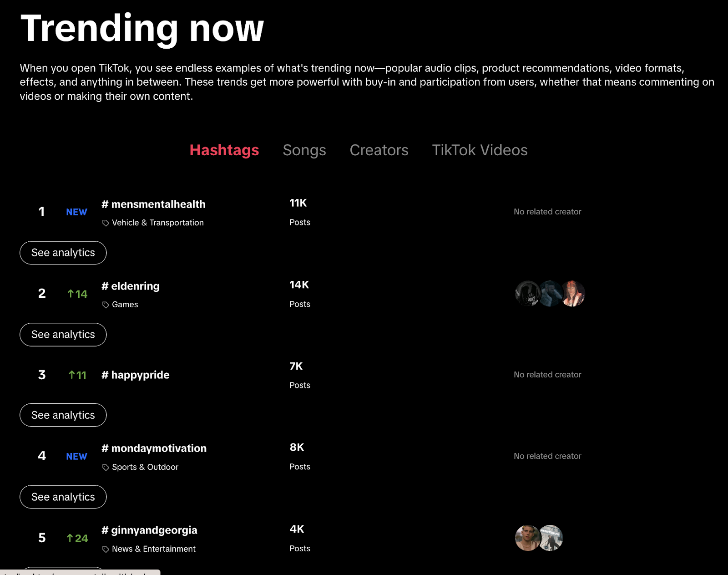Viewport: 728px width, 575px height.
Task: Click the first creator avatar beside #eldenring
Action: 526,294
